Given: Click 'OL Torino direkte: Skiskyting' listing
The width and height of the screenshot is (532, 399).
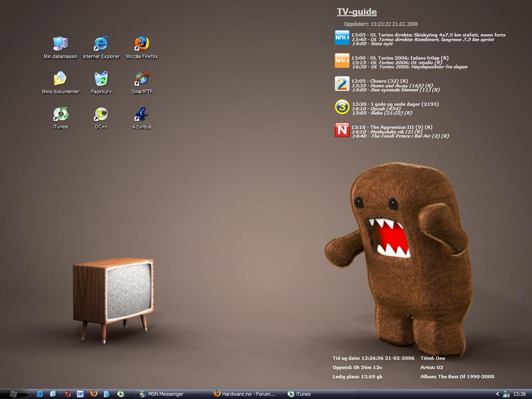Looking at the screenshot, I should (x=428, y=35).
